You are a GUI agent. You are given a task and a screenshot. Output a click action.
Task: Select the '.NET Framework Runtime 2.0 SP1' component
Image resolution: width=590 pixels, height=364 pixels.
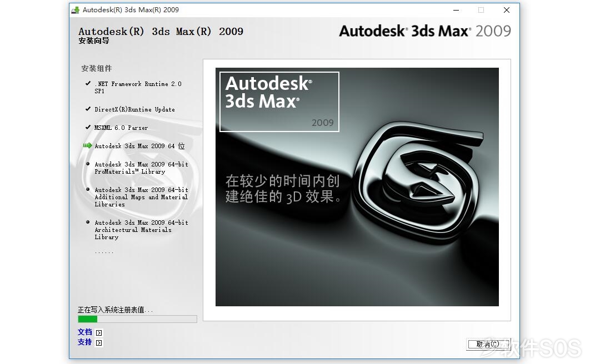(x=138, y=88)
